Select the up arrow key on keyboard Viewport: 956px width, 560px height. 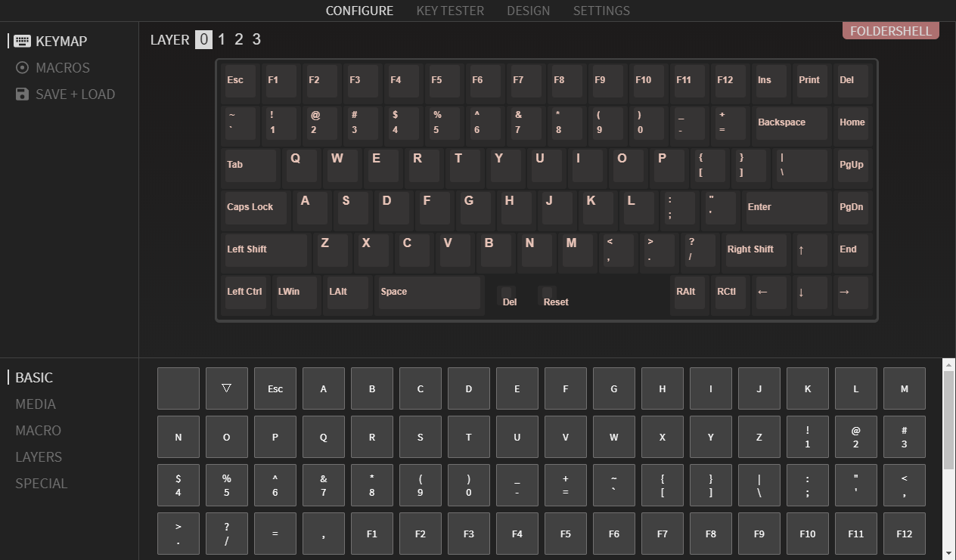pyautogui.click(x=812, y=250)
